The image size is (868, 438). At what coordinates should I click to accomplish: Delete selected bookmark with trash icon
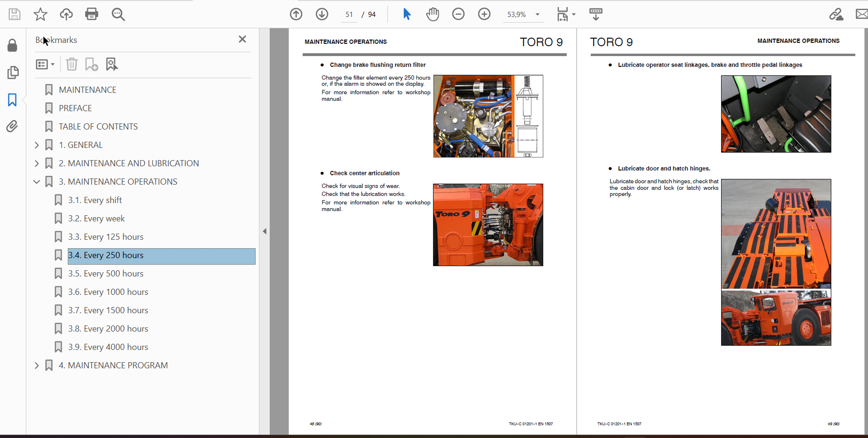pyautogui.click(x=72, y=64)
